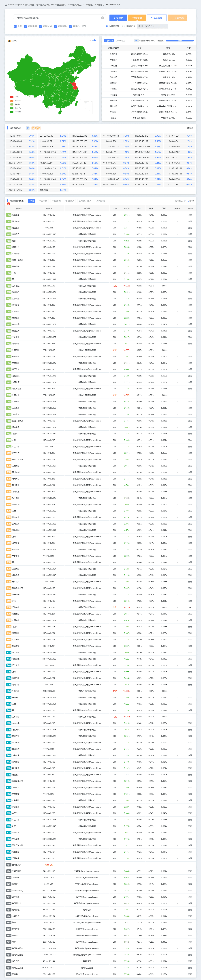Click the URL field with https://www.cdn1.vip
Screen dimensions: 201x980
point(60,18)
